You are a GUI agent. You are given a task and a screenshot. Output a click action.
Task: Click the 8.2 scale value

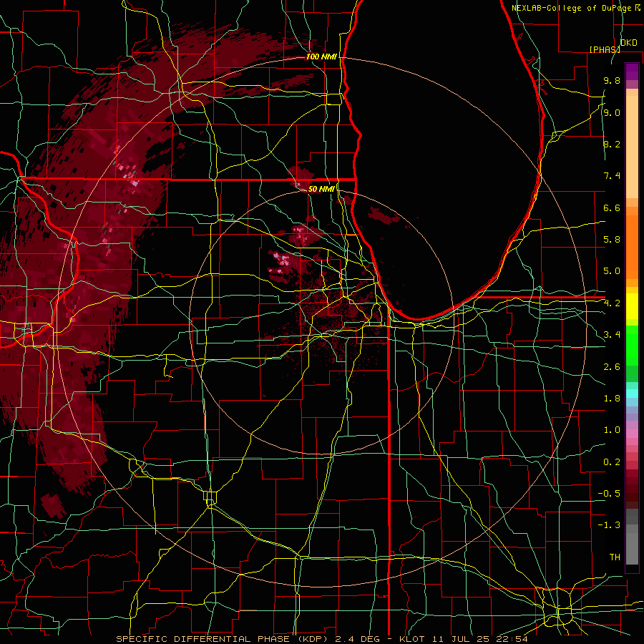click(612, 144)
